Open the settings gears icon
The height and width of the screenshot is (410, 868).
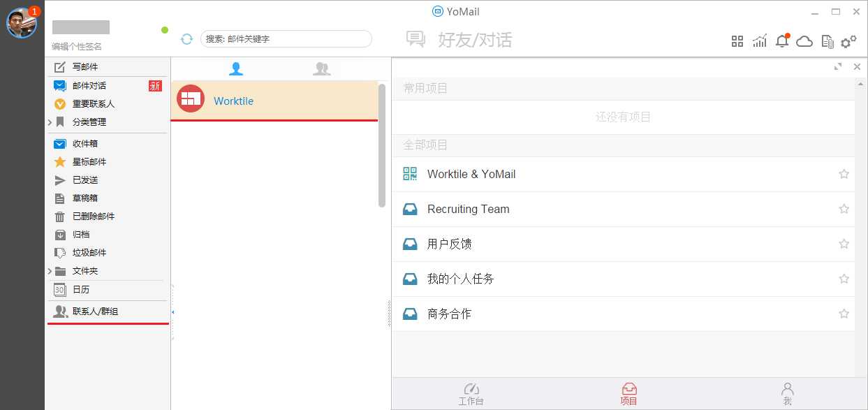pos(848,41)
